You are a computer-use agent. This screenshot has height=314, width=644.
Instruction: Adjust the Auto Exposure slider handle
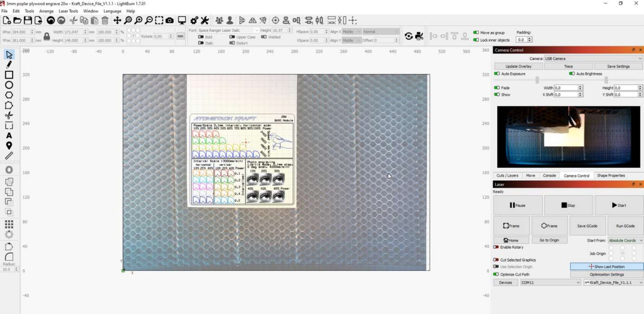pos(537,80)
